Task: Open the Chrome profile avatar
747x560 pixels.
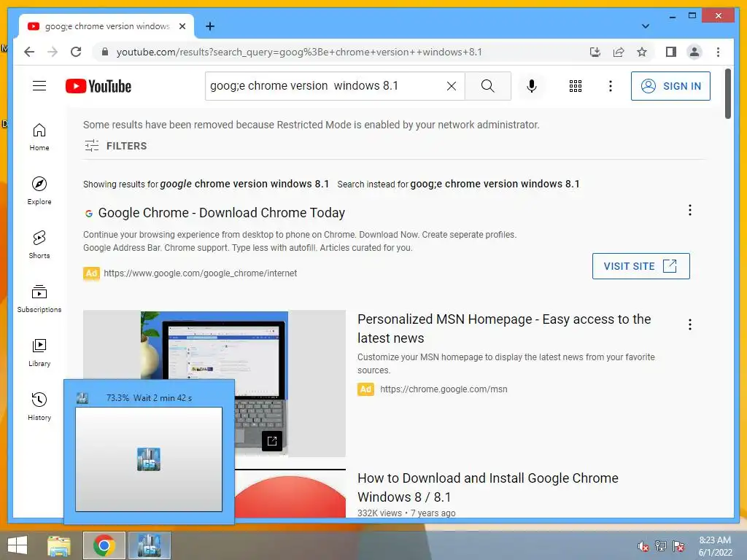Action: [x=694, y=52]
